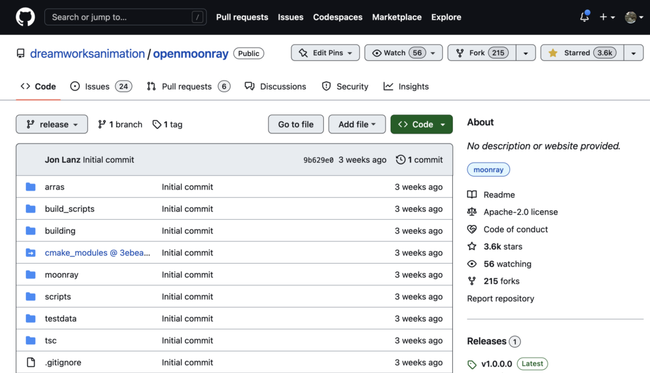Open the building folder

(x=60, y=231)
